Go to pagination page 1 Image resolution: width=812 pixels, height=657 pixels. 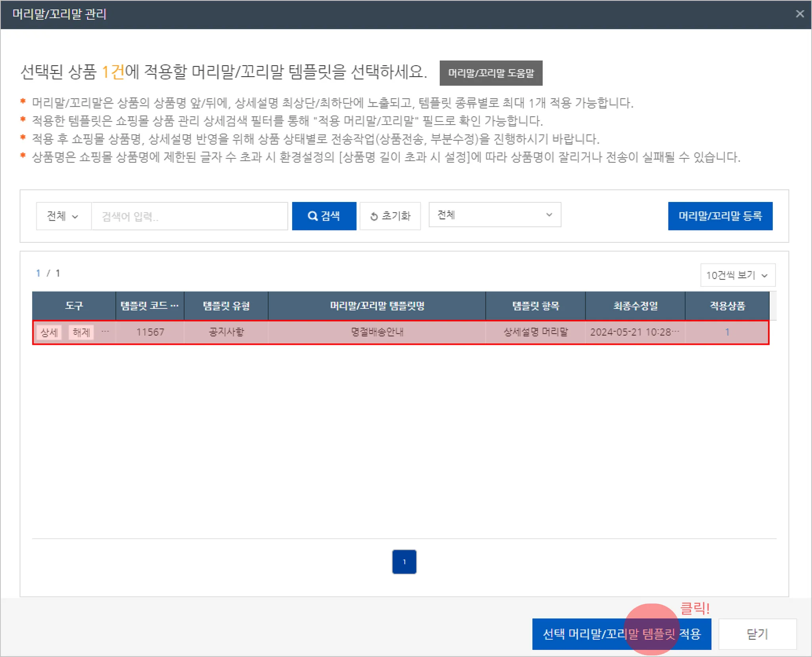point(404,561)
